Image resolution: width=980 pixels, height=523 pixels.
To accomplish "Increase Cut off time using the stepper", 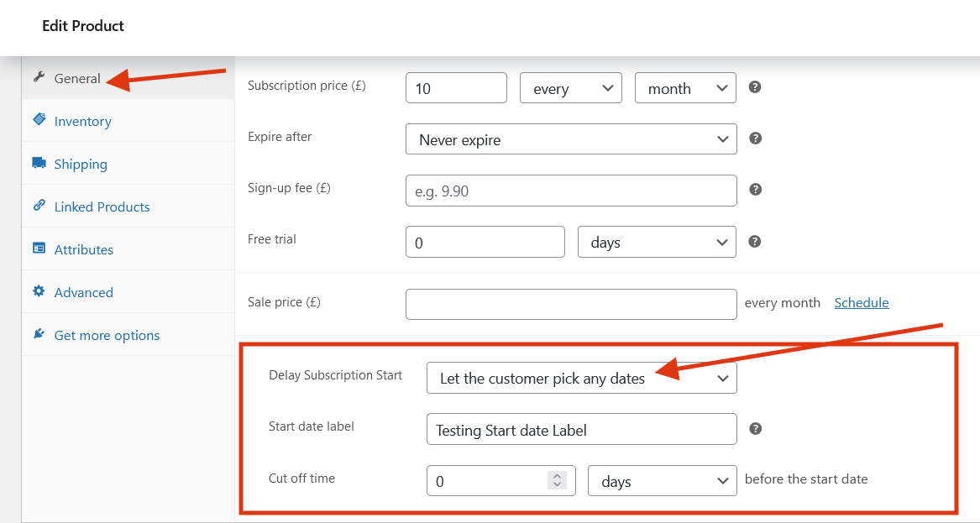I will (556, 476).
